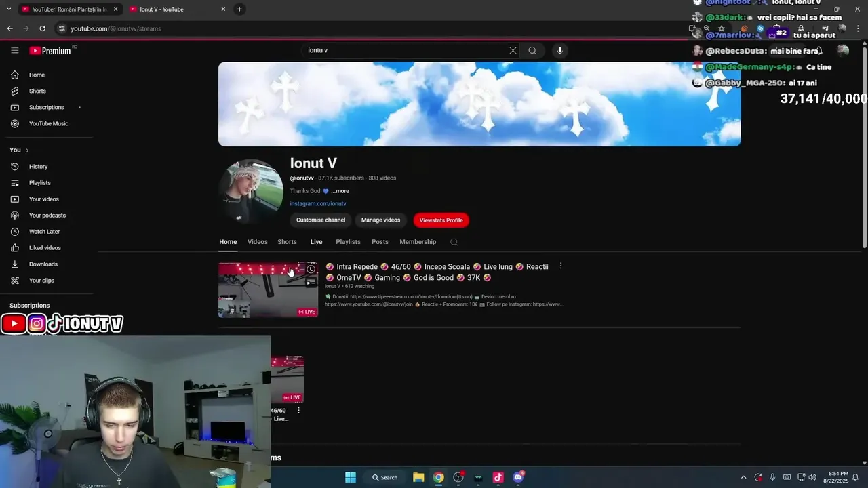This screenshot has height=488, width=868.
Task: Click the channel banner with crosses
Action: click(x=479, y=104)
